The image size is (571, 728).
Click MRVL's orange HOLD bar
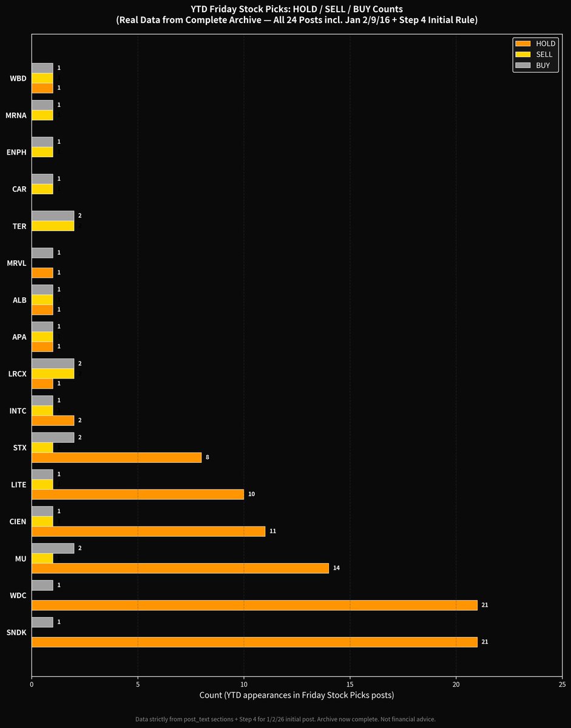(x=42, y=272)
